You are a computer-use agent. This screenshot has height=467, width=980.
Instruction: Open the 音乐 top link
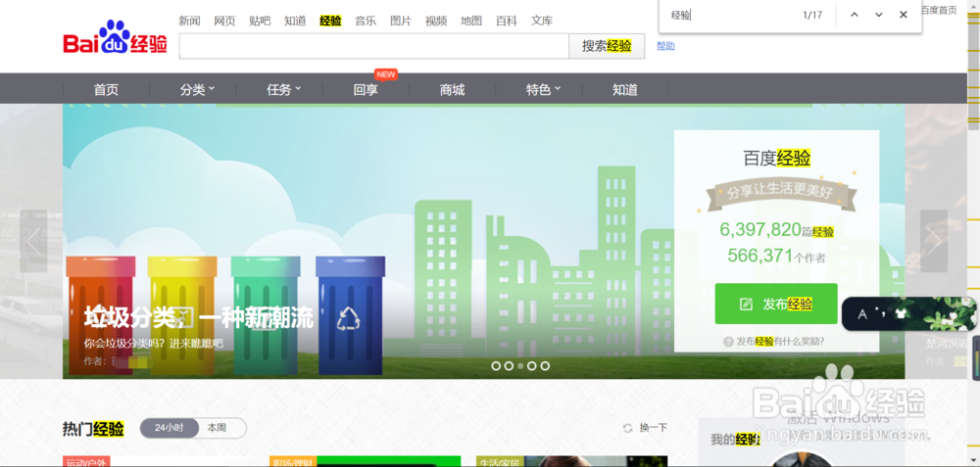tap(366, 21)
